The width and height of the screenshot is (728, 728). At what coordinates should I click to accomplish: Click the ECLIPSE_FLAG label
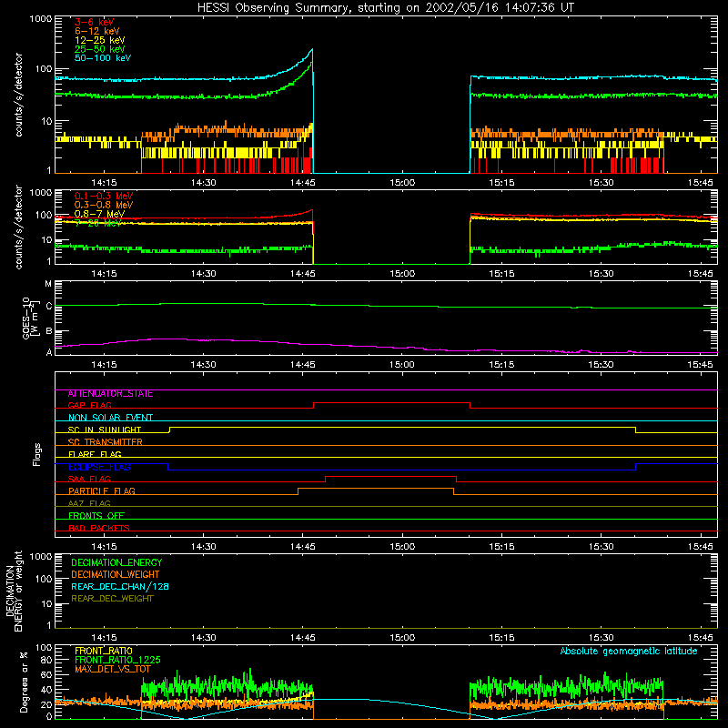(99, 467)
